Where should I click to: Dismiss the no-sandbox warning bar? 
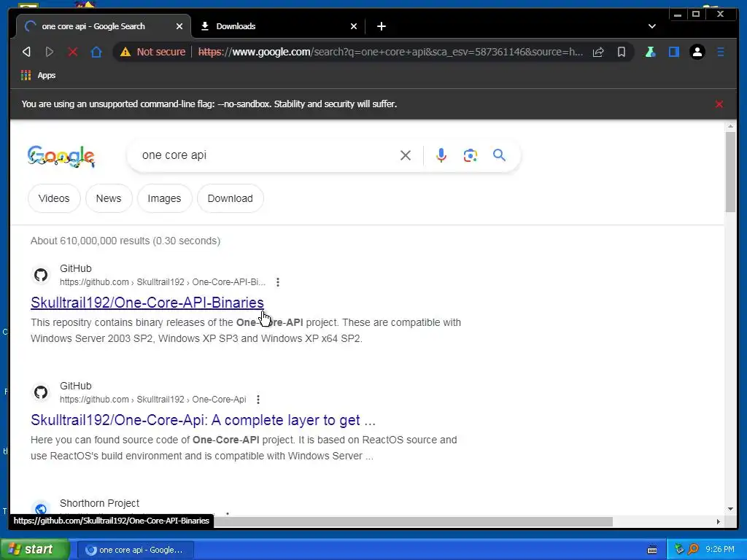[719, 104]
